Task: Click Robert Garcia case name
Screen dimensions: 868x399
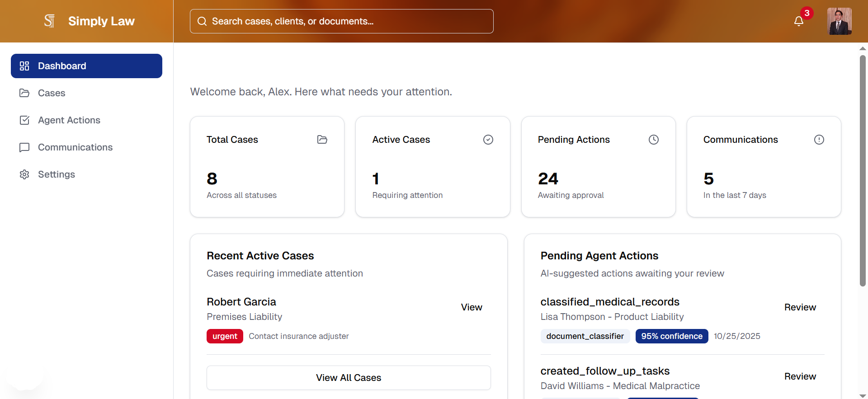Action: 241,302
